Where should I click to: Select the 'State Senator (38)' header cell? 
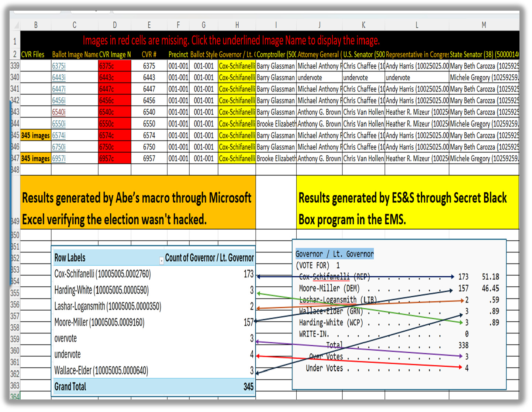tap(484, 55)
